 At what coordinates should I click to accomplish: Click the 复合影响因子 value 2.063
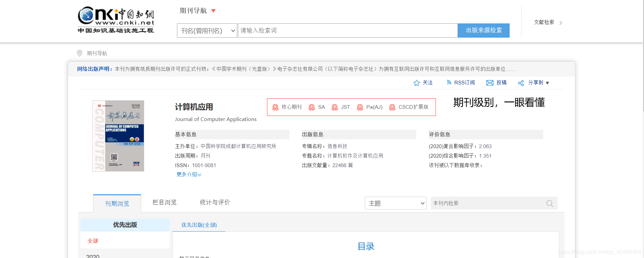point(485,146)
